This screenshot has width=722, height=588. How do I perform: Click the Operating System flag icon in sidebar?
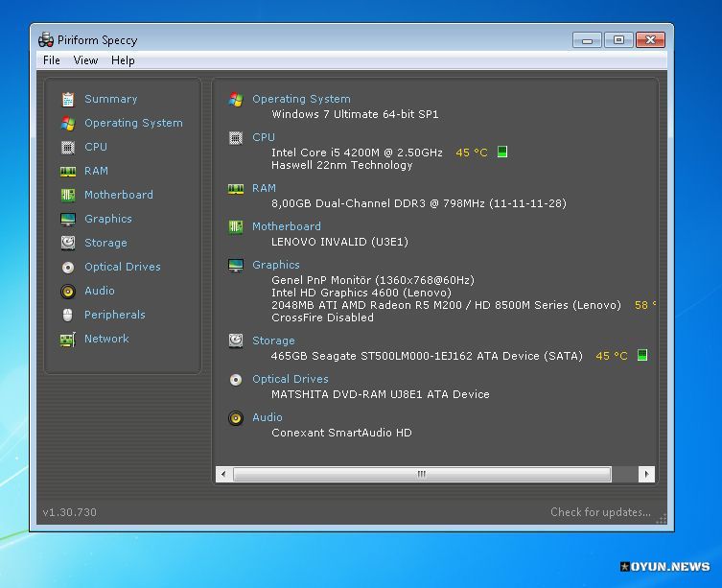pyautogui.click(x=68, y=123)
